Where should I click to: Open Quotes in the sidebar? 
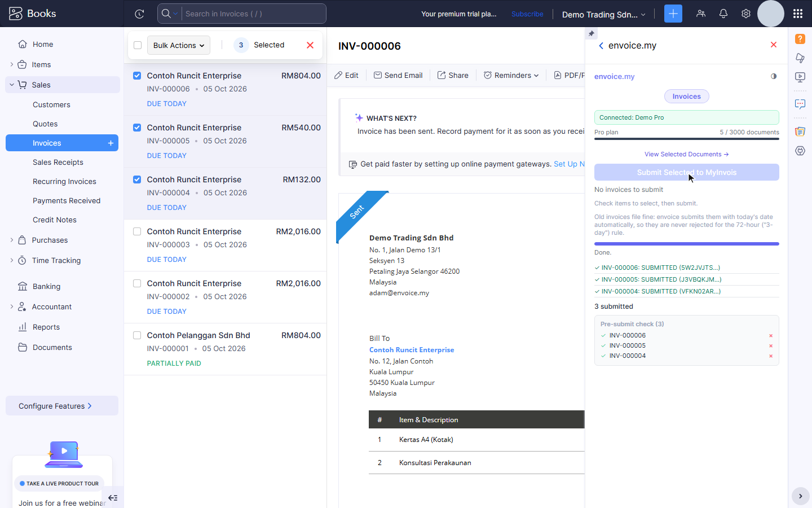click(45, 124)
